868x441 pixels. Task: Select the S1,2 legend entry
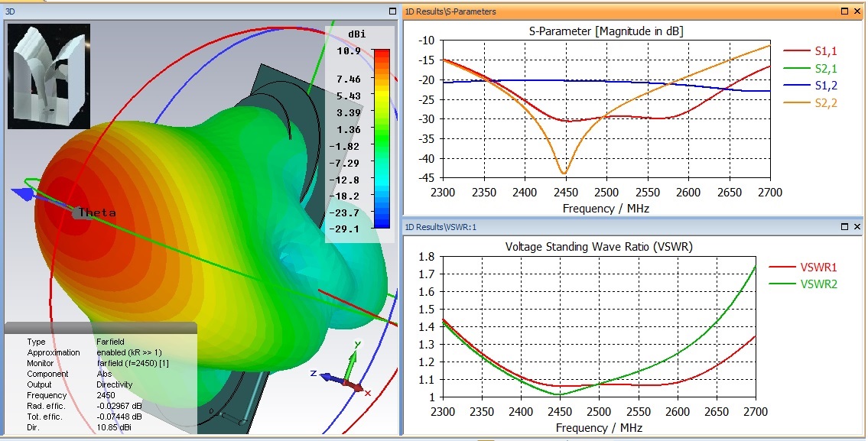[810, 85]
